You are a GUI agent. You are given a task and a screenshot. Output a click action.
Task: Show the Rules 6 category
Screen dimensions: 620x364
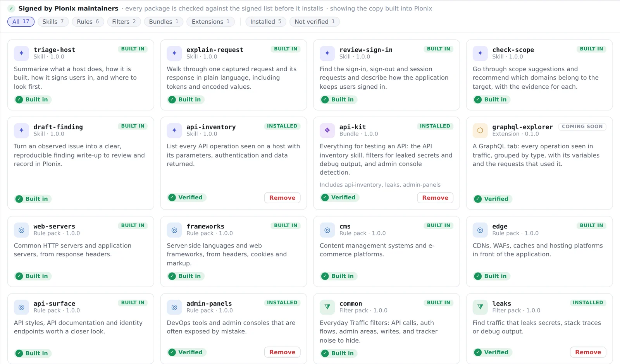tap(88, 22)
